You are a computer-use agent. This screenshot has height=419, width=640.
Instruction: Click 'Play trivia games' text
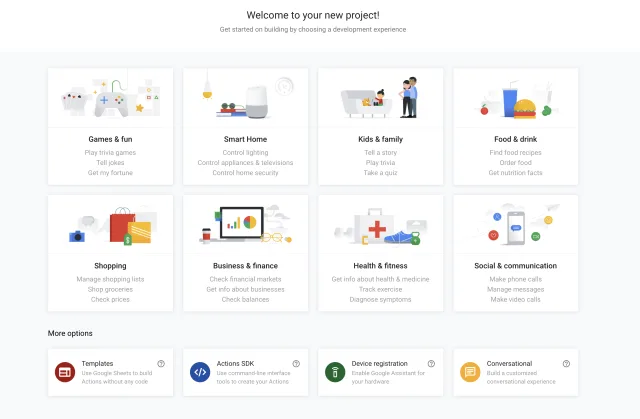point(110,153)
